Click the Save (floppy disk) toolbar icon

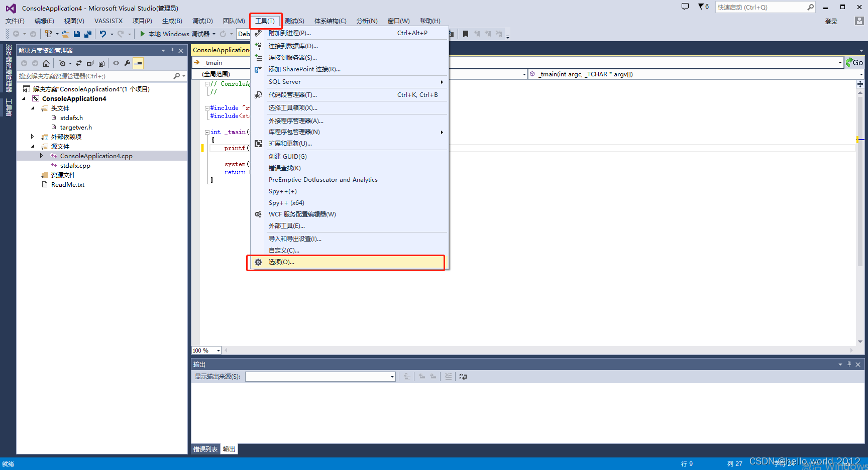[x=77, y=34]
